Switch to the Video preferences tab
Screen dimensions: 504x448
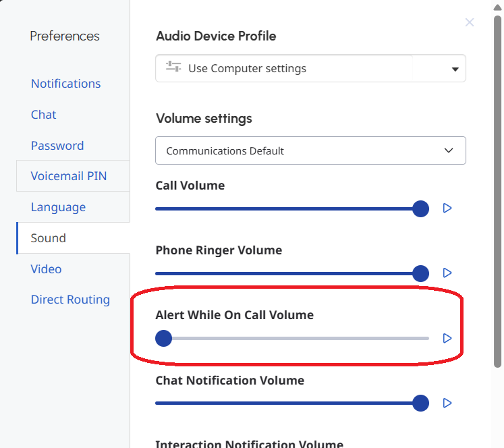tap(46, 269)
